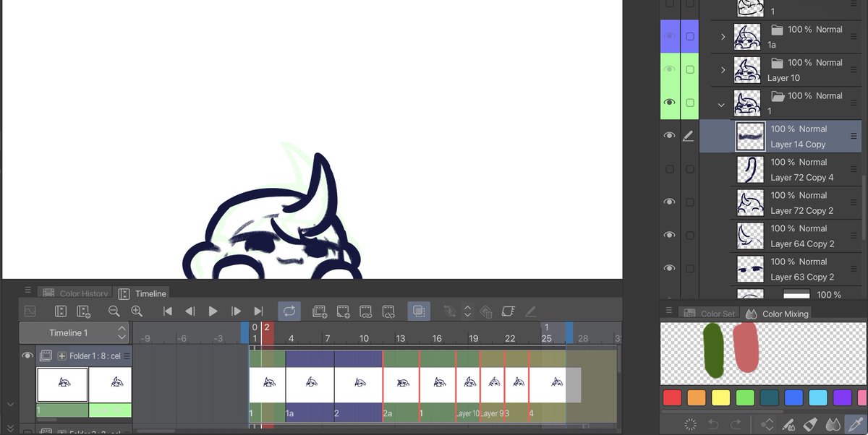Hide Layer 14 Copy
The height and width of the screenshot is (435, 868).
click(x=670, y=136)
